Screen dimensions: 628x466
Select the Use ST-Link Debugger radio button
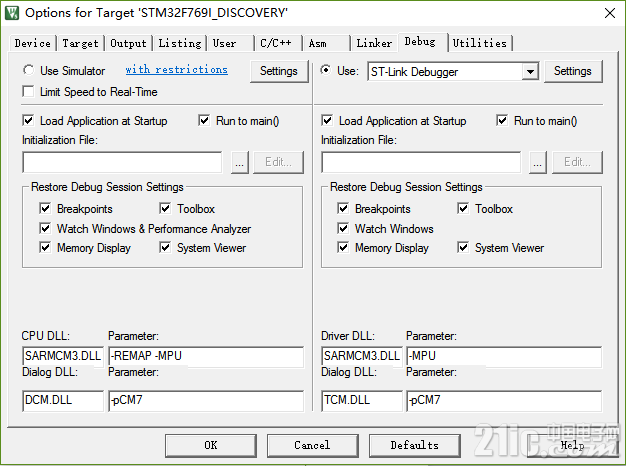(326, 70)
